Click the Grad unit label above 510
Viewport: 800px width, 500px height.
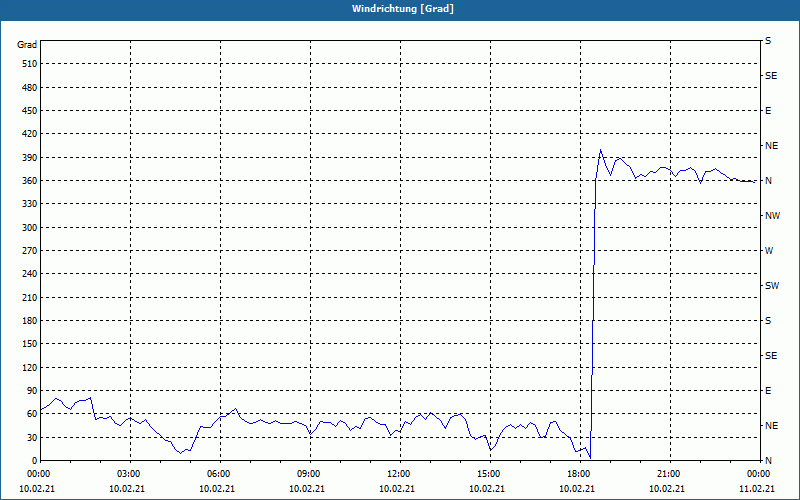click(27, 45)
